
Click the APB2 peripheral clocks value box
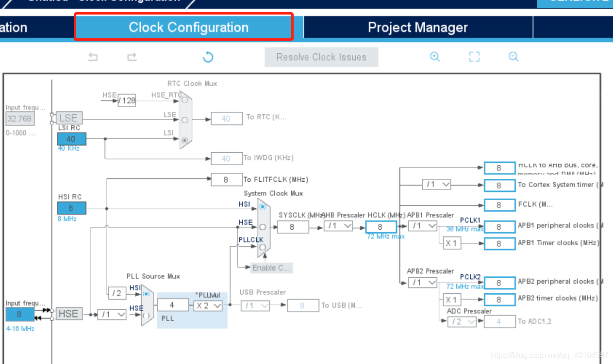[x=499, y=283]
